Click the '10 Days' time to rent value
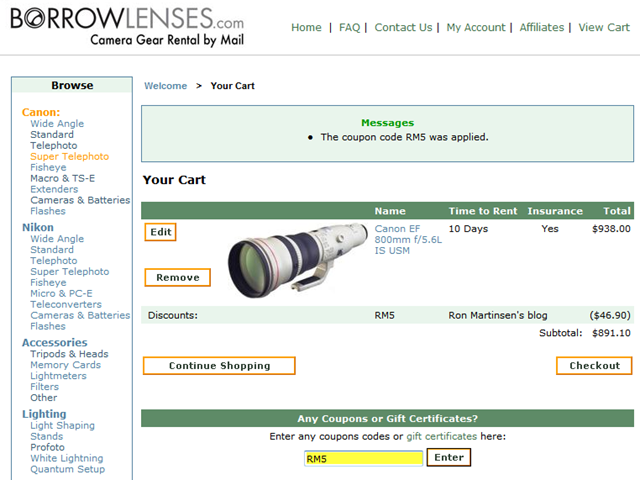640x480 pixels. pyautogui.click(x=468, y=229)
